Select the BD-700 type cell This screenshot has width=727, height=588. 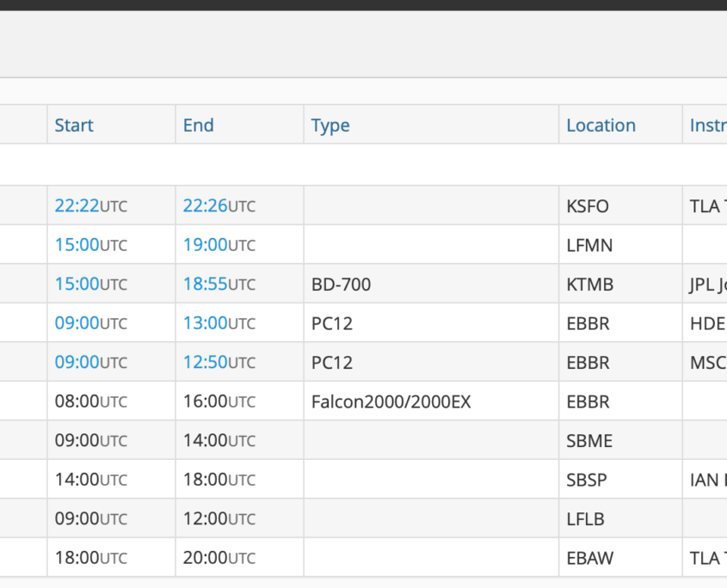pyautogui.click(x=341, y=285)
